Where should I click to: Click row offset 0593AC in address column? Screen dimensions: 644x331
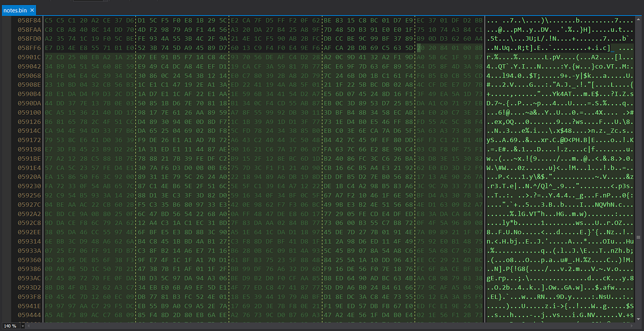pyautogui.click(x=28, y=278)
